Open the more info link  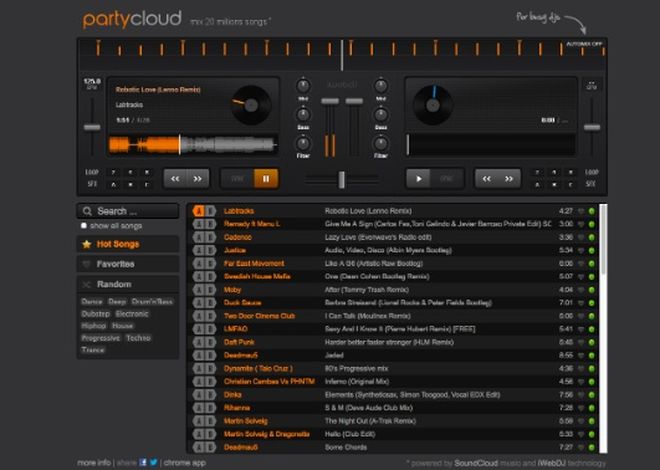click(94, 462)
